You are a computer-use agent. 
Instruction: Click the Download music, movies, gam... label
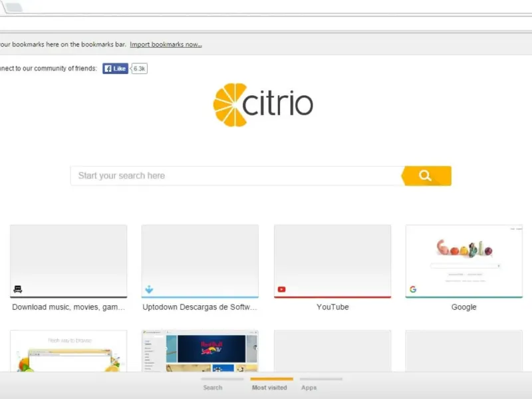68,307
